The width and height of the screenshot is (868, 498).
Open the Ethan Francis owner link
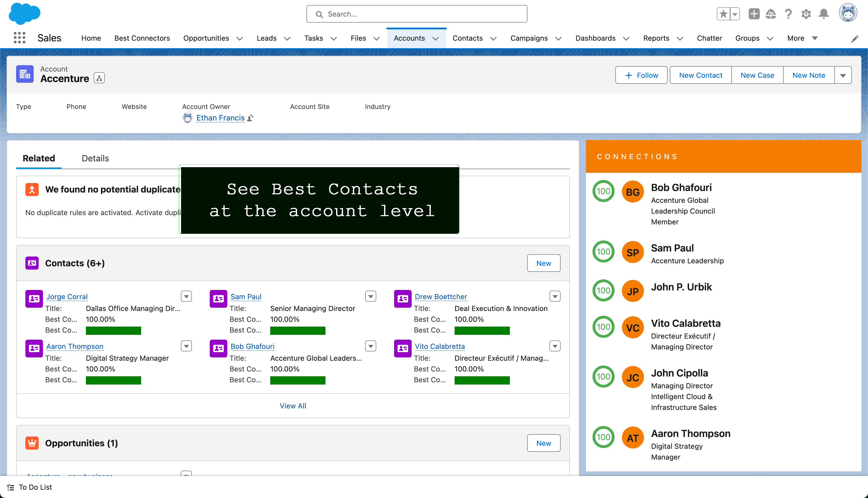pos(220,118)
